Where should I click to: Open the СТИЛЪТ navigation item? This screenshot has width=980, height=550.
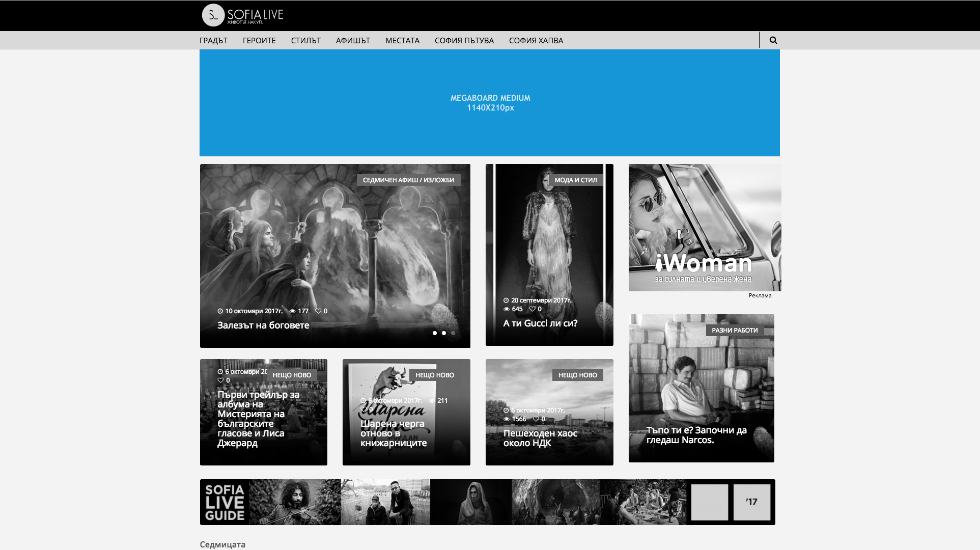(305, 41)
